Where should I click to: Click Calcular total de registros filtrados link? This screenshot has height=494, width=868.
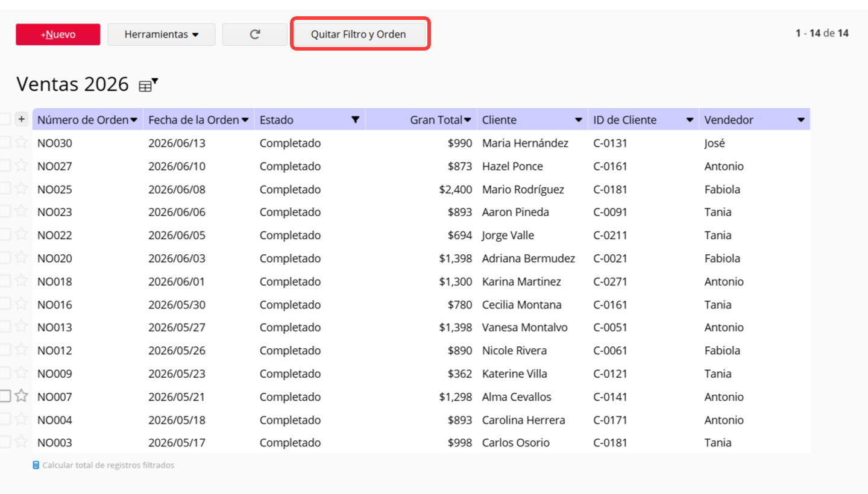tap(108, 465)
